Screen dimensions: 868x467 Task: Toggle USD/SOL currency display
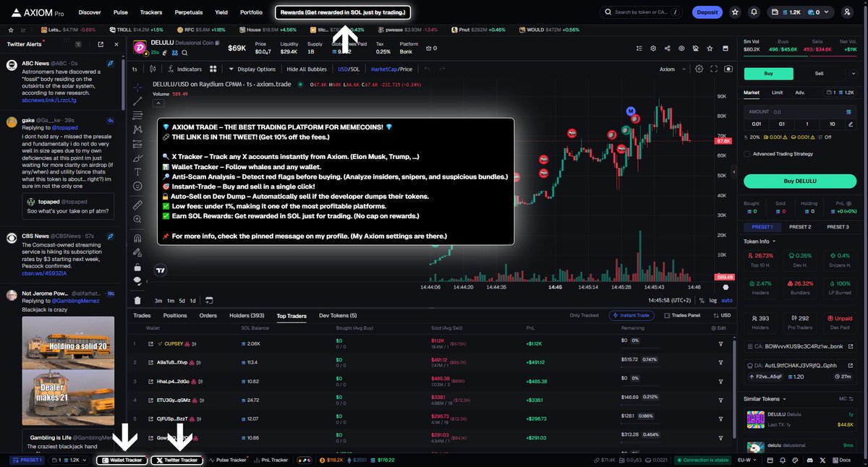tap(348, 69)
